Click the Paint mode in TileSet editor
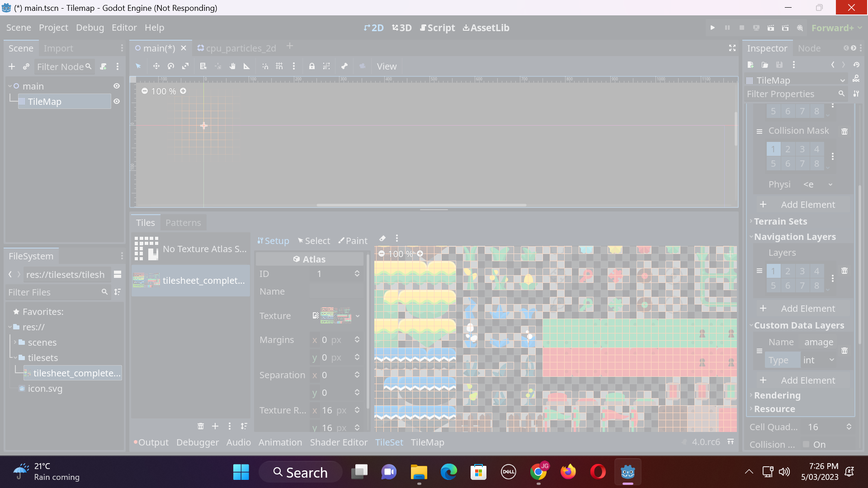Image resolution: width=868 pixels, height=488 pixels. (353, 240)
